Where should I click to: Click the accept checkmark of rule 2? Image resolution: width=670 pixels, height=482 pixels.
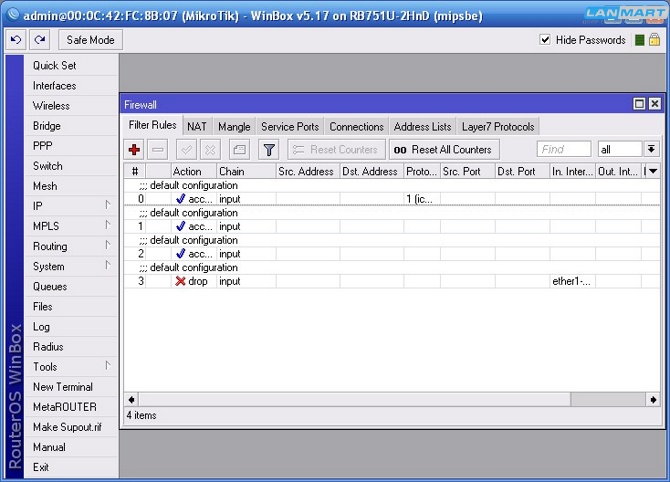pyautogui.click(x=180, y=253)
